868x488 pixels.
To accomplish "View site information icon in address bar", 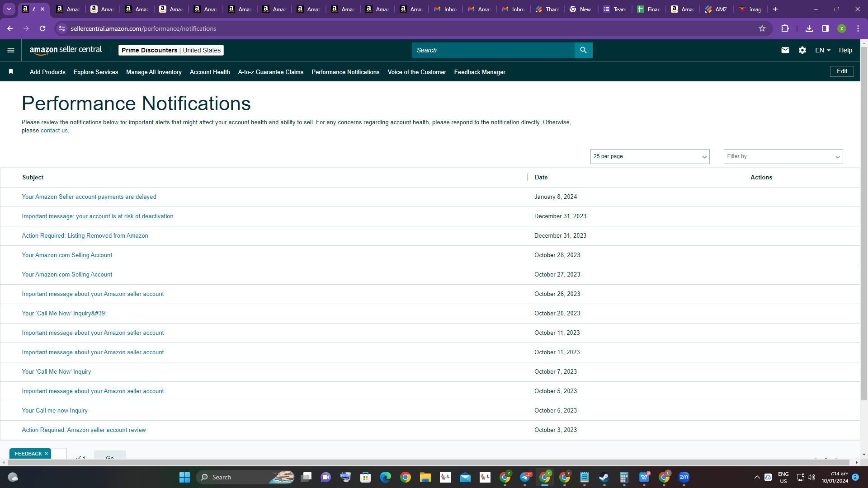I will click(x=62, y=28).
